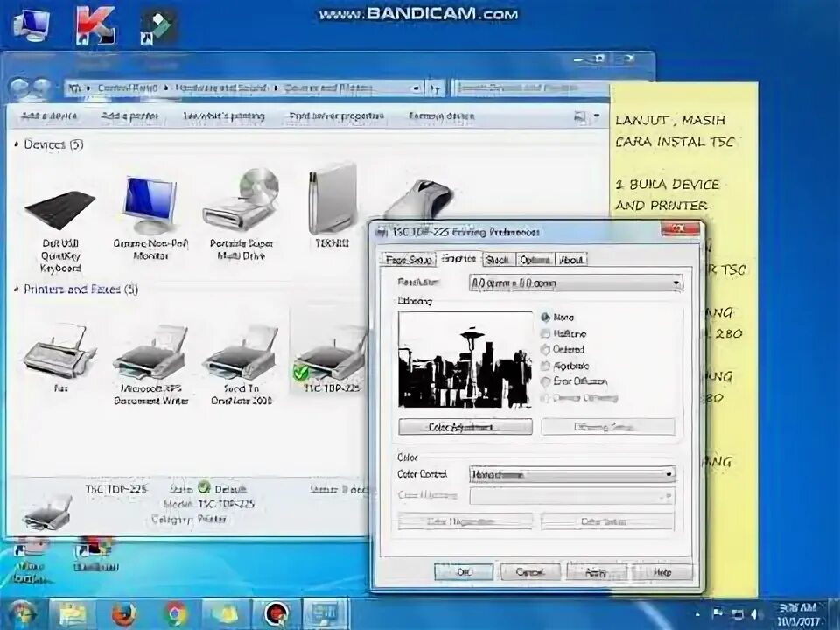Click the back navigation button in Explorer

click(19, 87)
